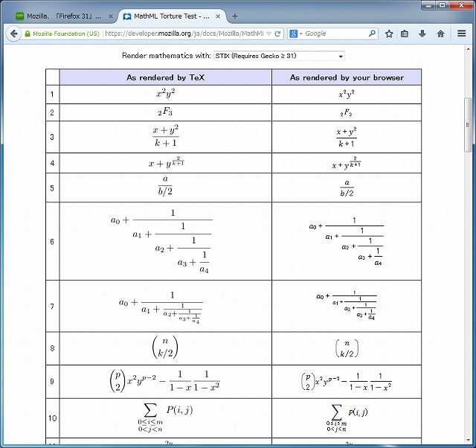Open the URL history dropdown arrow
476x448 pixels.
coord(268,33)
